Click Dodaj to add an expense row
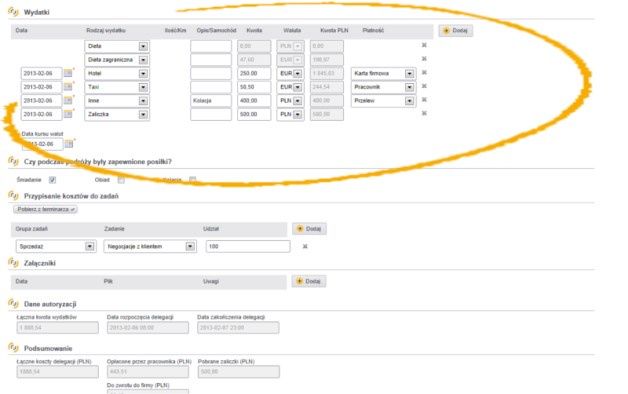Viewport: 628px width, 394px height. pyautogui.click(x=456, y=30)
